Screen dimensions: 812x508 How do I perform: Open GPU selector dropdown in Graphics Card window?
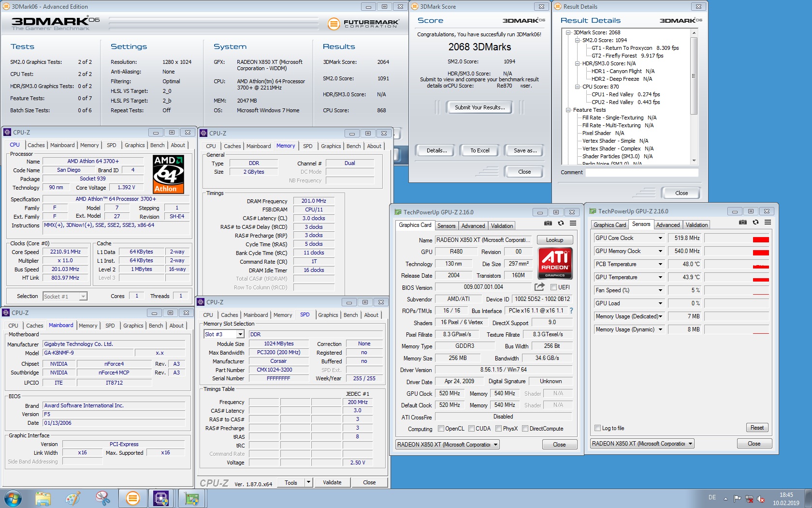495,445
